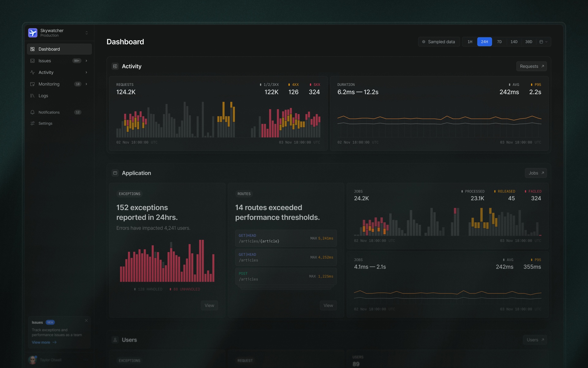The height and width of the screenshot is (368, 588).
Task: Open the Notifications bell
Action: (x=33, y=112)
